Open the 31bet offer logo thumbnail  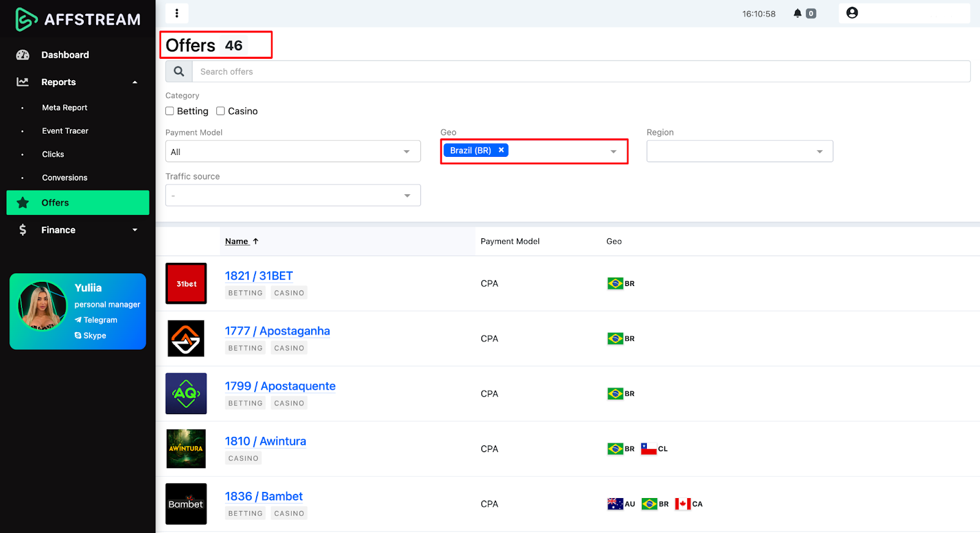186,284
